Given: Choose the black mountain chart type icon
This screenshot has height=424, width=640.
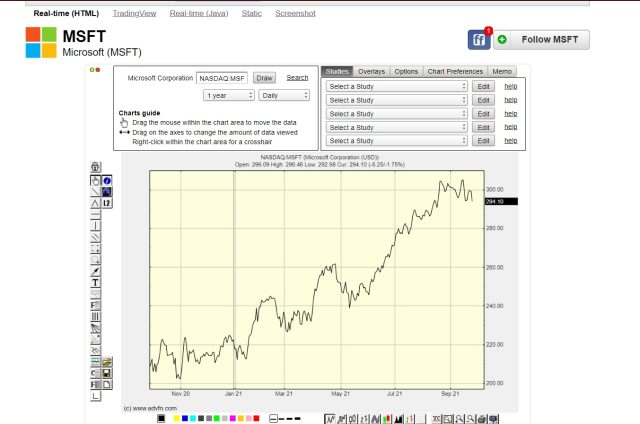Looking at the screenshot, I should (399, 419).
